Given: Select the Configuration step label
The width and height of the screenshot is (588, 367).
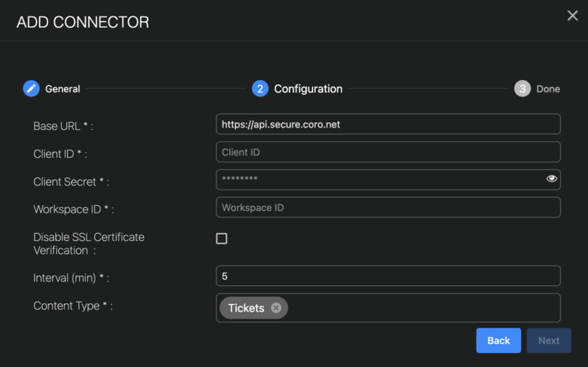Looking at the screenshot, I should tap(308, 88).
